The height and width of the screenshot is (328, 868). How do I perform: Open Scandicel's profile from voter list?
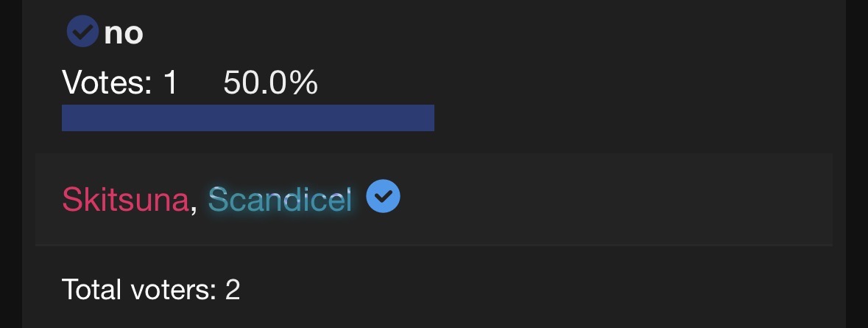tap(280, 200)
